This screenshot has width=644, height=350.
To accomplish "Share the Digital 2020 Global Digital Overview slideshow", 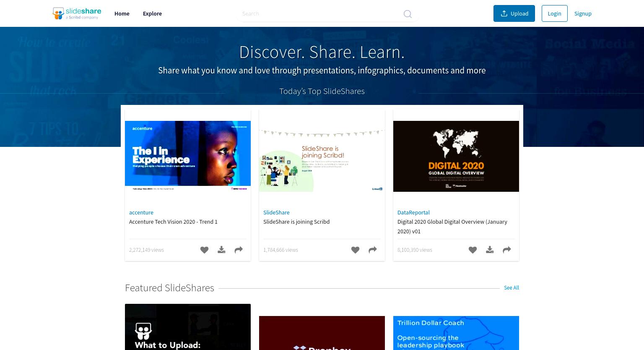I will coord(507,250).
